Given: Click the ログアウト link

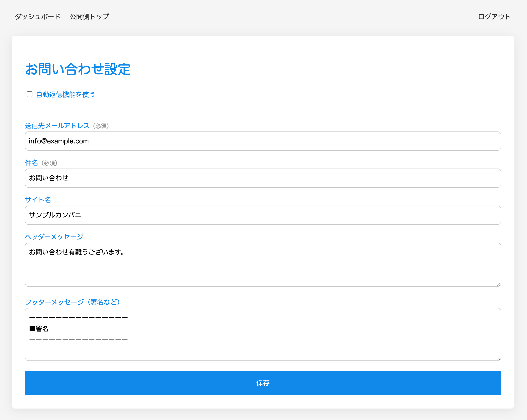Looking at the screenshot, I should click(494, 17).
